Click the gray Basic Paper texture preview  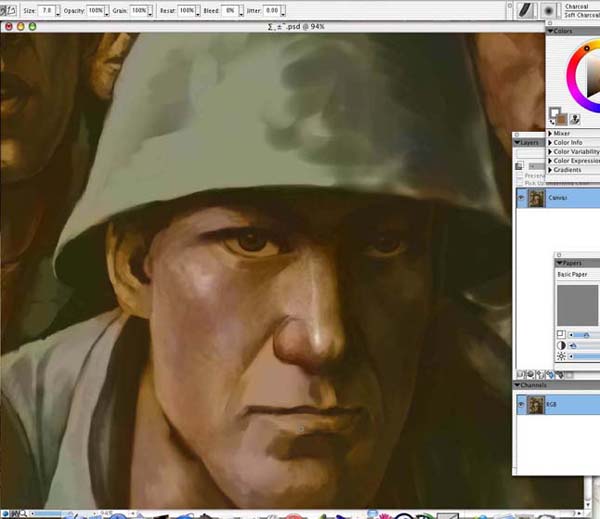577,305
